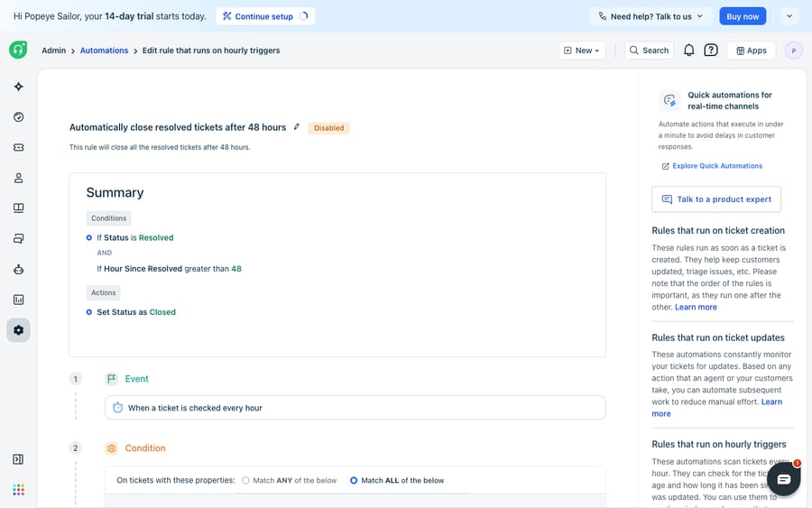Image resolution: width=812 pixels, height=508 pixels.
Task: Click the Actions label in Summary
Action: click(x=104, y=292)
